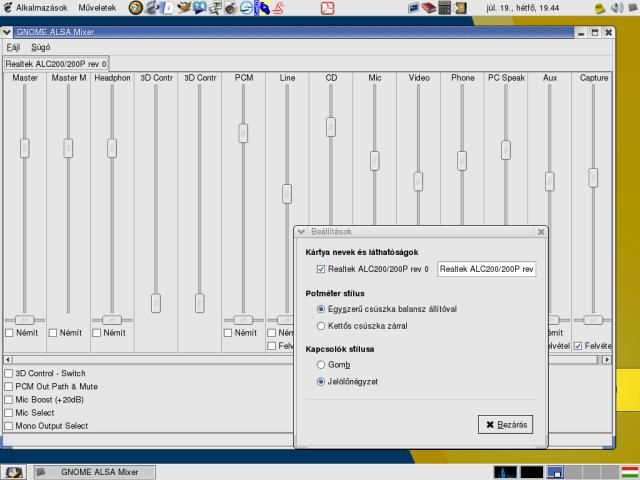This screenshot has height=480, width=640.
Task: Click the Bezárás button
Action: pos(505,424)
